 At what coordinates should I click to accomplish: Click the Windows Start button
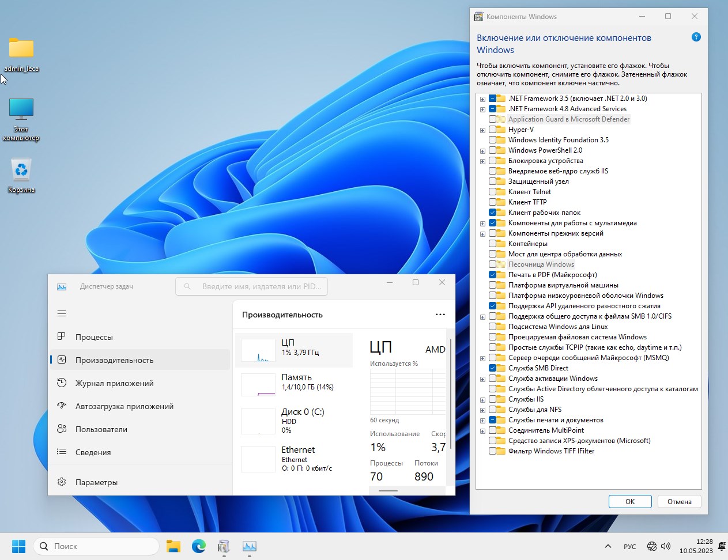18,546
